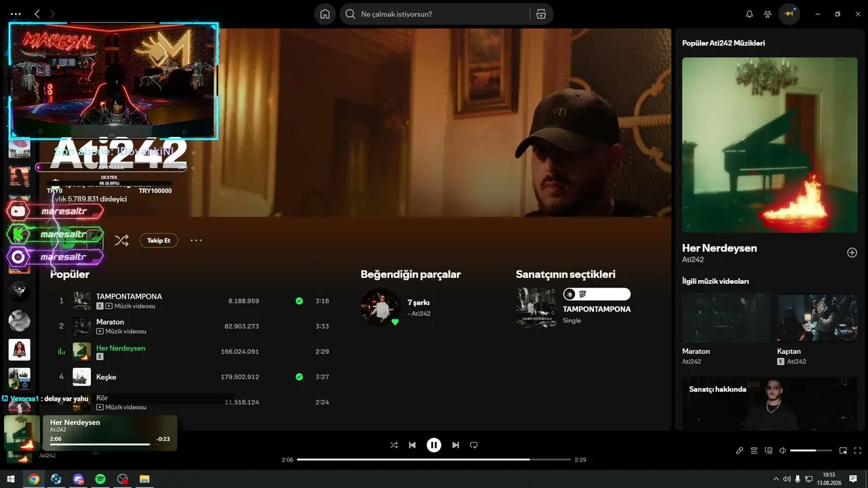Open the Keşke track cover thumbnail
Viewport: 868px width, 488px height.
82,377
